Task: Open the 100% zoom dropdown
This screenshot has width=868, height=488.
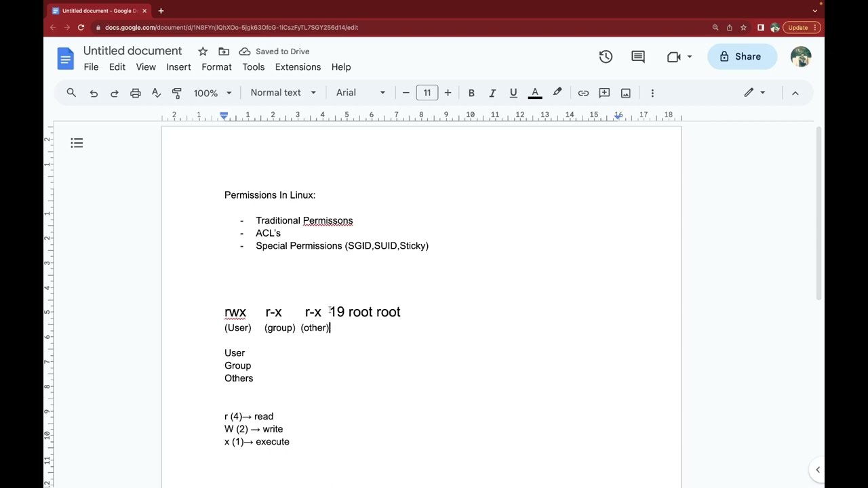Action: coord(212,93)
